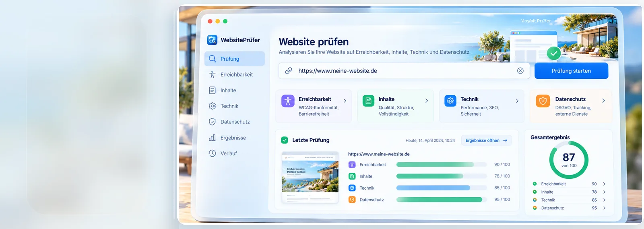The height and width of the screenshot is (229, 644).
Task: Click the green Inhalte card icon
Action: point(368,101)
